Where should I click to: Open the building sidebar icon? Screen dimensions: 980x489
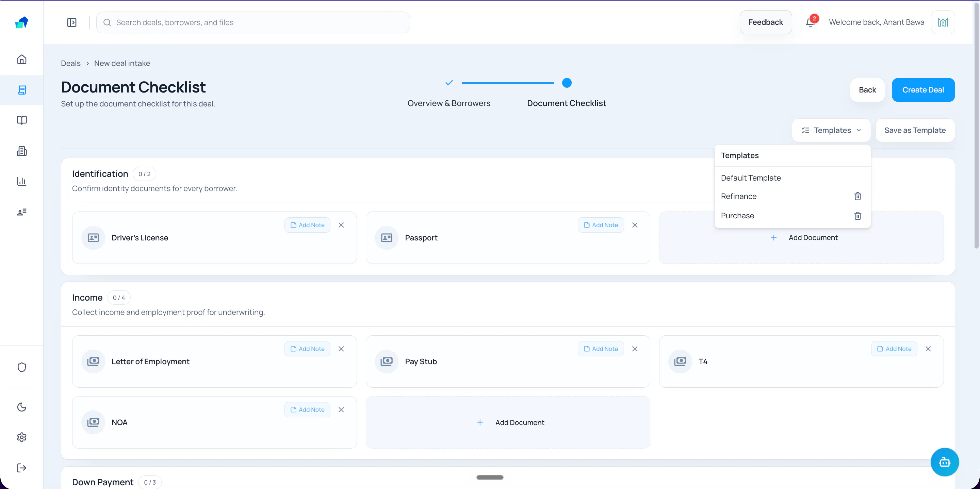(22, 151)
